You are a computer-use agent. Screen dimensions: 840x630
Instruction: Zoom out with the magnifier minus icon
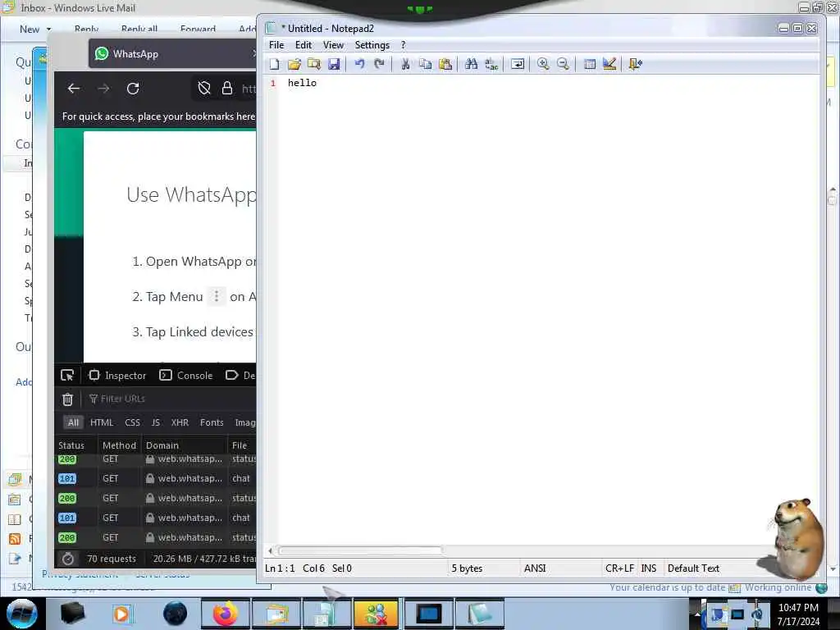pos(563,64)
